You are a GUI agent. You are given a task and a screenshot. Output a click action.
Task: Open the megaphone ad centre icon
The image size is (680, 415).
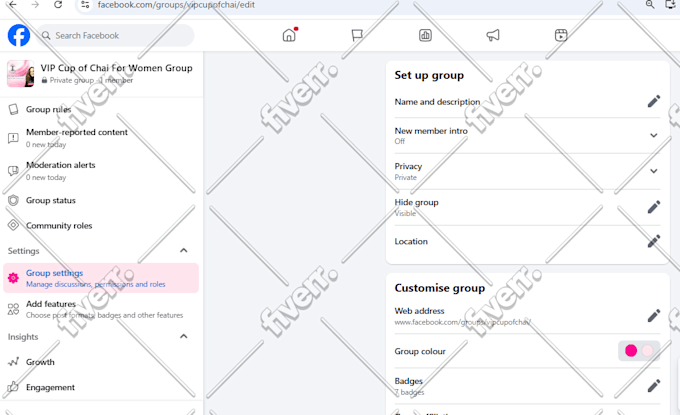(x=493, y=35)
